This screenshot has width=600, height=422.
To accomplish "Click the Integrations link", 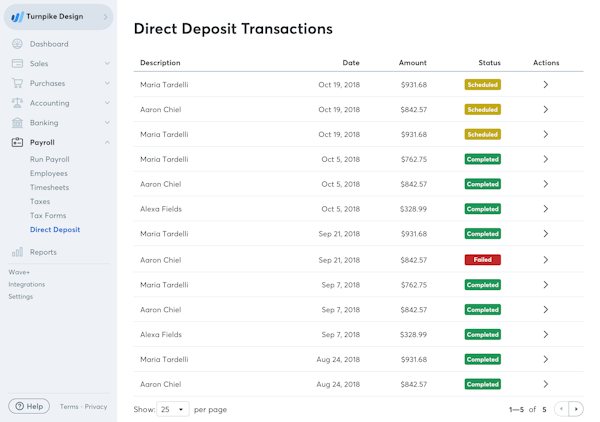I will tap(27, 284).
